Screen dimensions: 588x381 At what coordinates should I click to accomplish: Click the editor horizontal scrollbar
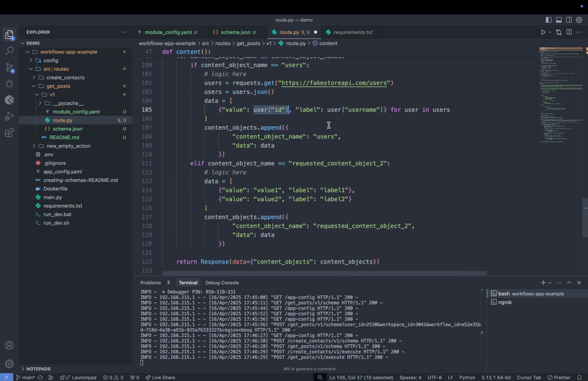tap(324, 273)
